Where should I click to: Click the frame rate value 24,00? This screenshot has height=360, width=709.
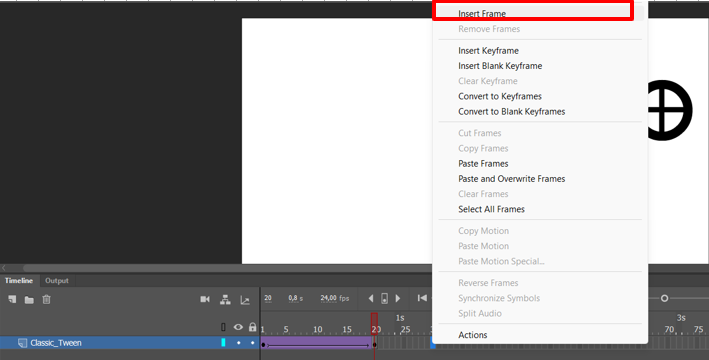click(329, 298)
